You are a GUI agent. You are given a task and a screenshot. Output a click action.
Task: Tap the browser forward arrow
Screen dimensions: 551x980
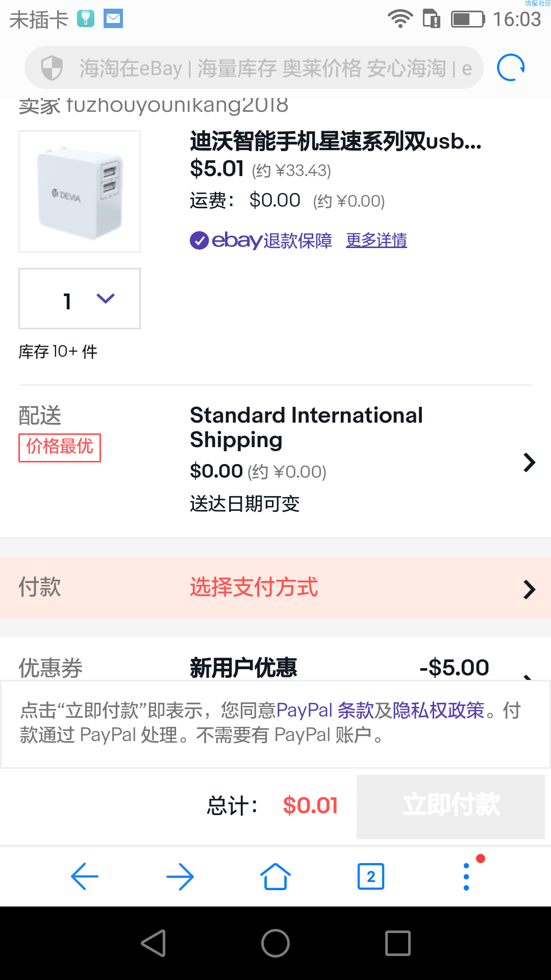(x=180, y=876)
